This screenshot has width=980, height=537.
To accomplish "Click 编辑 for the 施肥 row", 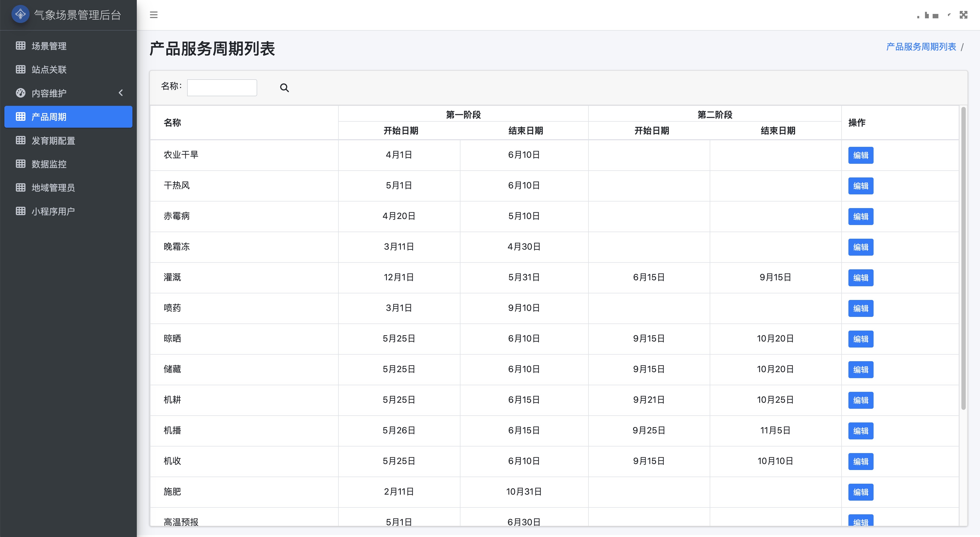I will pos(860,492).
